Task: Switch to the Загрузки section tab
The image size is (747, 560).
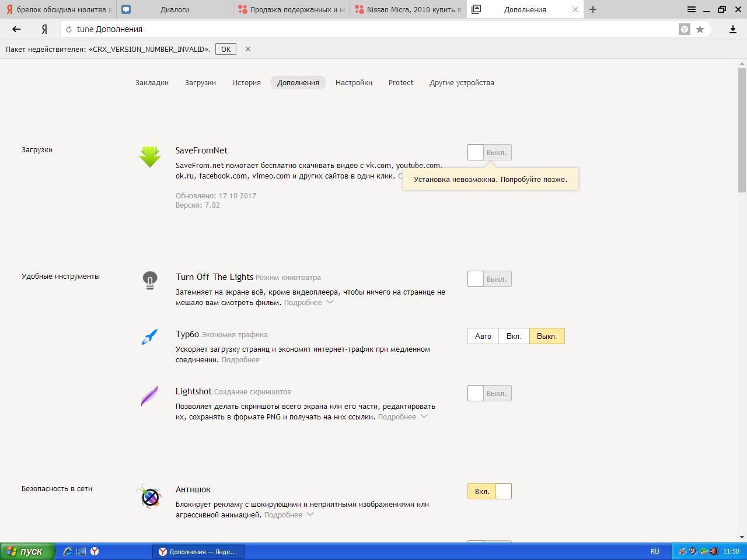Action: pos(200,82)
